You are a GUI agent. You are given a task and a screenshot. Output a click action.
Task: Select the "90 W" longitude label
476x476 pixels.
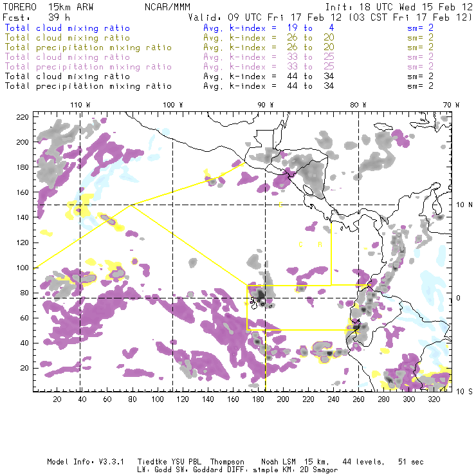point(266,105)
